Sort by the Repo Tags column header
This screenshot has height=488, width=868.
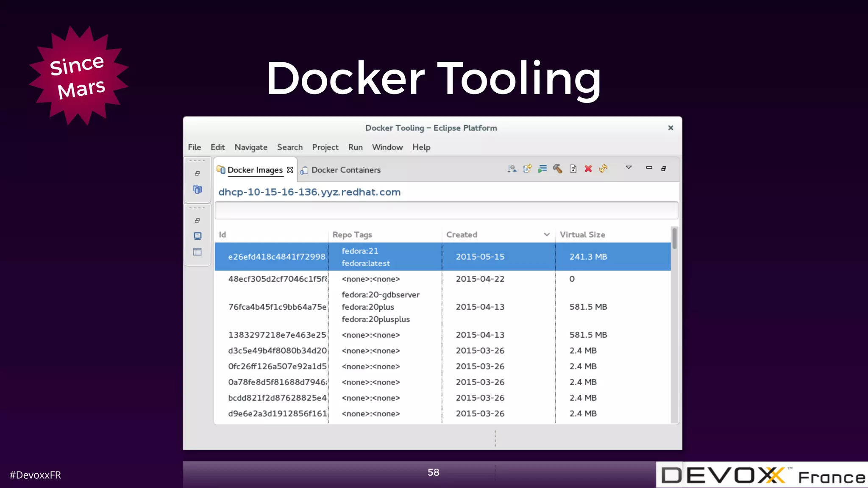[x=385, y=234]
